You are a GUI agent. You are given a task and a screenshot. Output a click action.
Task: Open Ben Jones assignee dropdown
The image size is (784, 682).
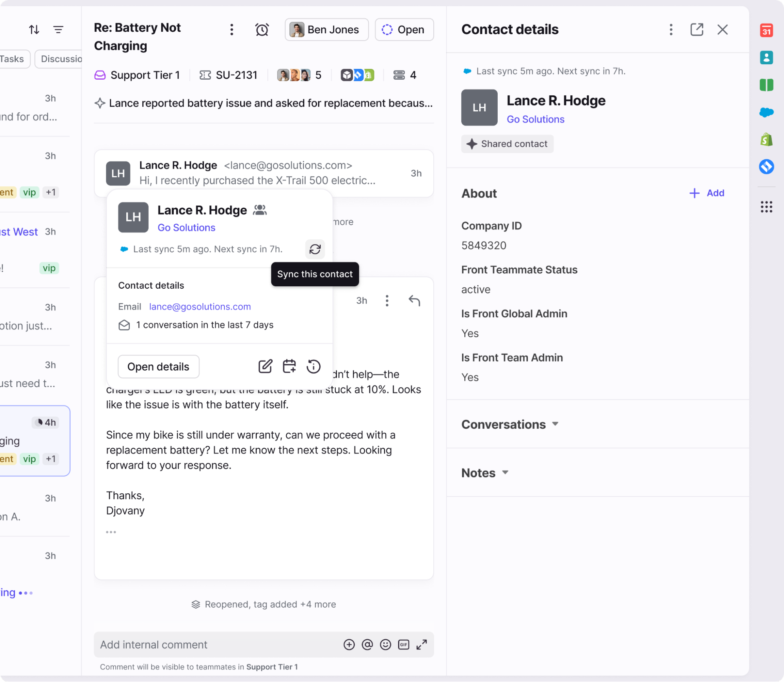click(x=326, y=29)
